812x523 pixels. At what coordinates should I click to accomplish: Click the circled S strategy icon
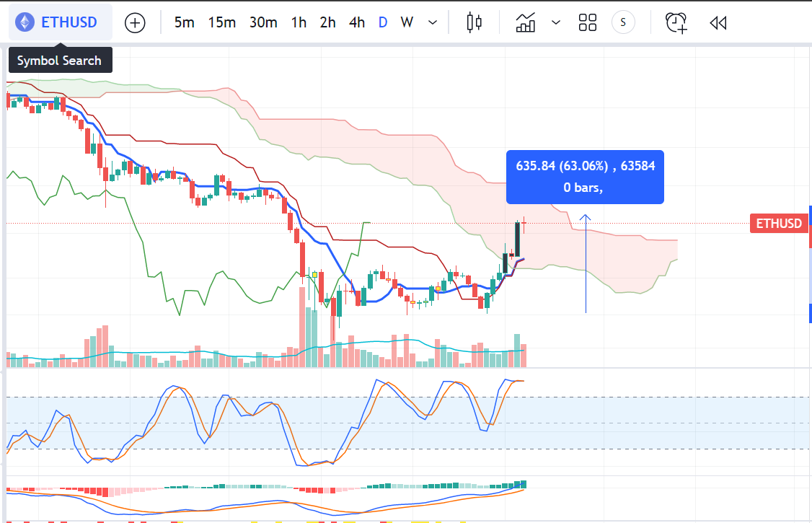(x=623, y=22)
